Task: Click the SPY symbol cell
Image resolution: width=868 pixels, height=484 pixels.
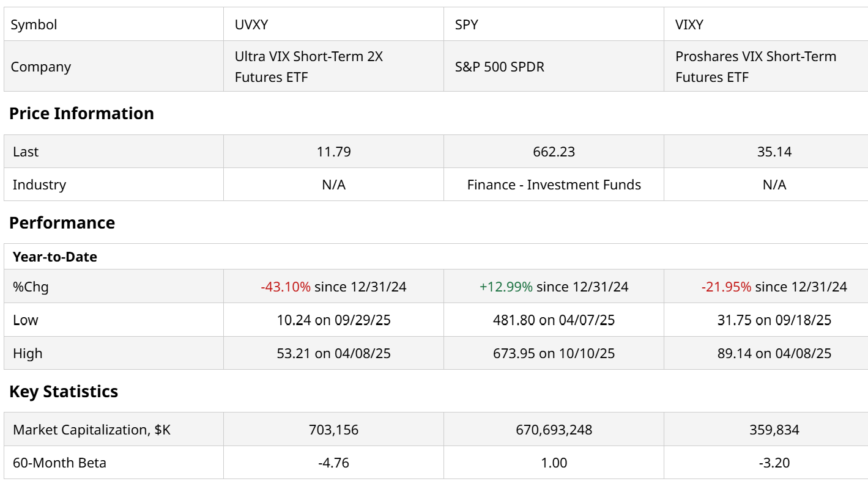Action: pos(467,24)
